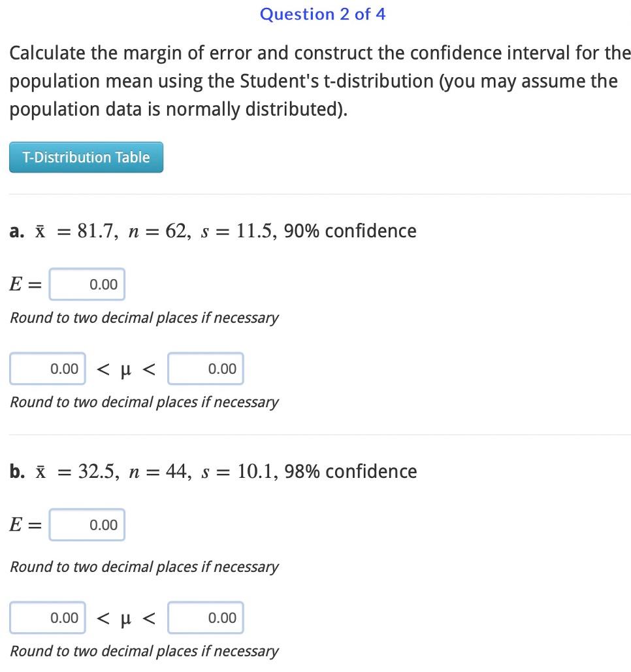Click the bold part b problem statement

click(212, 471)
